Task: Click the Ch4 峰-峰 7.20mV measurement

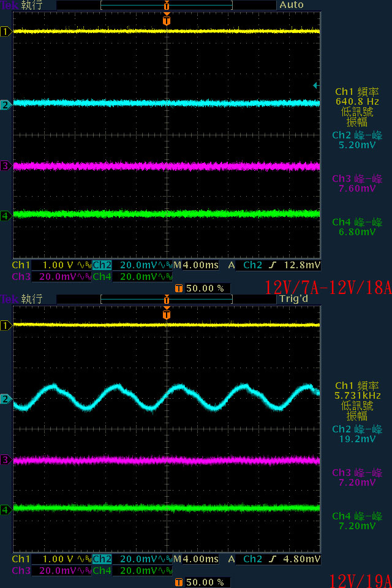Action: click(357, 521)
